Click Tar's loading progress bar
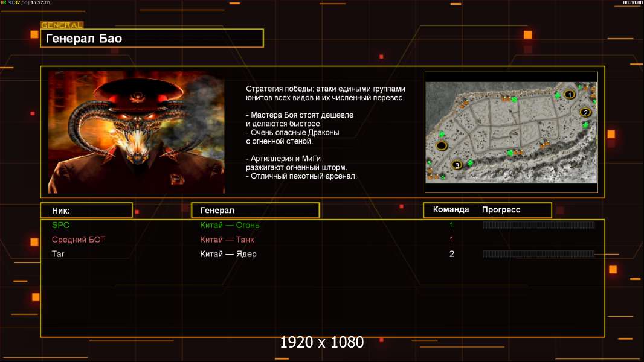 pyautogui.click(x=539, y=254)
